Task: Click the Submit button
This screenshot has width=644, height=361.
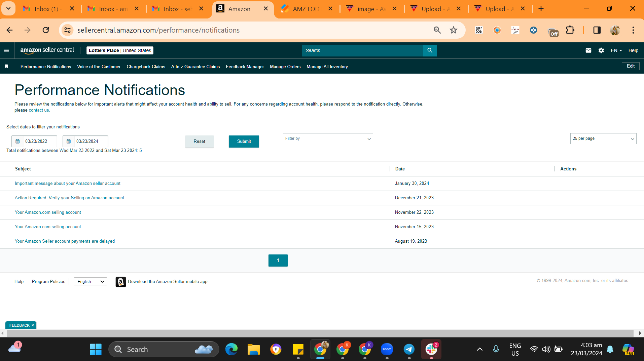Action: tap(244, 142)
